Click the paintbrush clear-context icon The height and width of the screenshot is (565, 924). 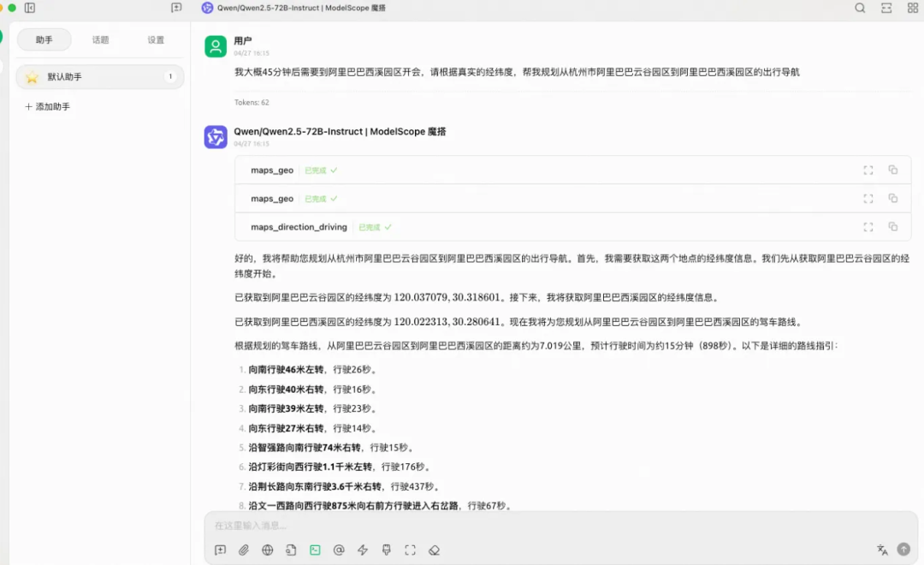point(387,550)
